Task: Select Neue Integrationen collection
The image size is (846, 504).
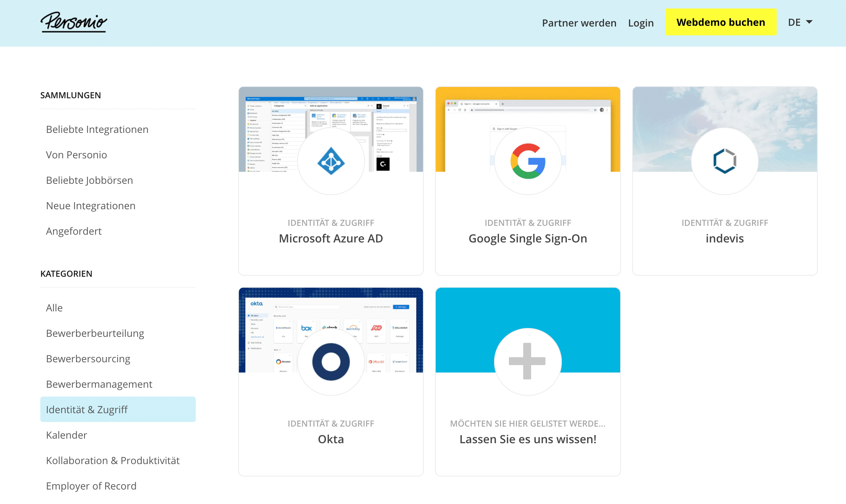Action: (x=90, y=206)
